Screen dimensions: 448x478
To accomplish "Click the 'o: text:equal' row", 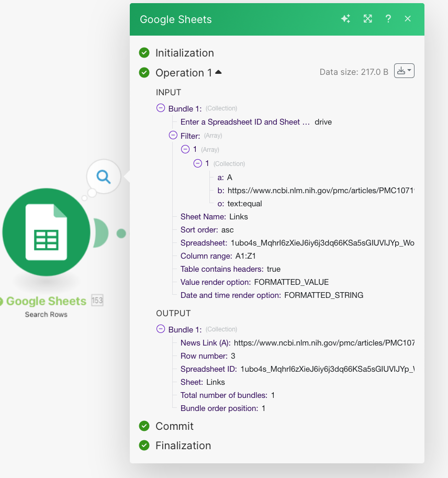I will [240, 203].
